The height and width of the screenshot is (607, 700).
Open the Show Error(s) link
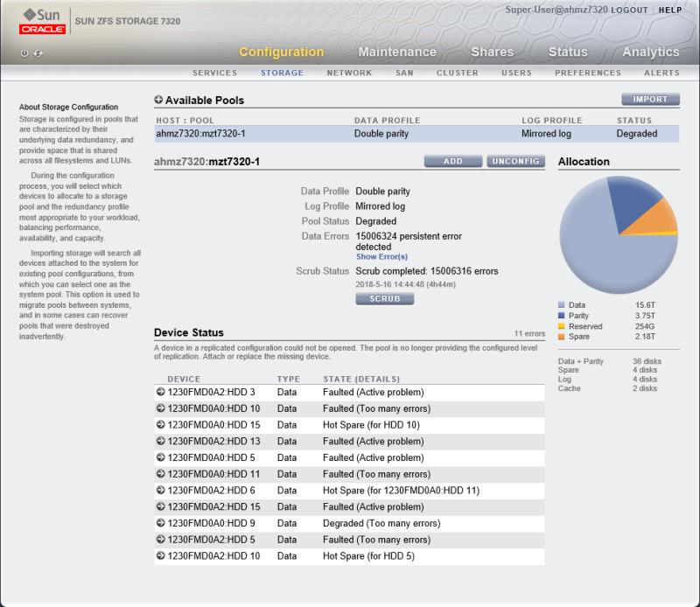[x=381, y=257]
